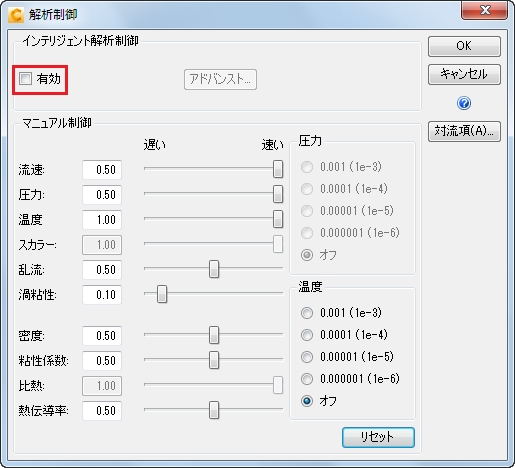The image size is (515, 468).
Task: Click the 遅い label above sliders
Action: point(155,145)
